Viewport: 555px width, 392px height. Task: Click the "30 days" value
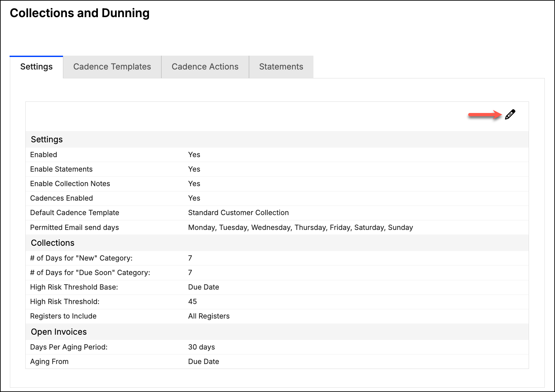201,347
